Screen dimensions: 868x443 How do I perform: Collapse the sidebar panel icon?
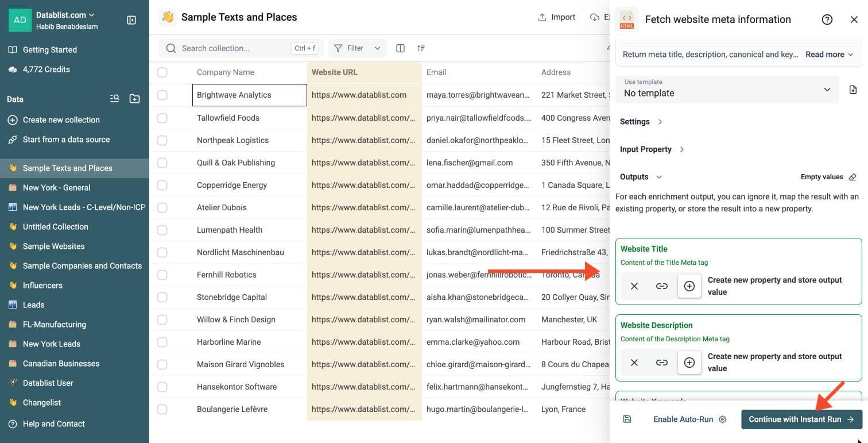pos(131,20)
